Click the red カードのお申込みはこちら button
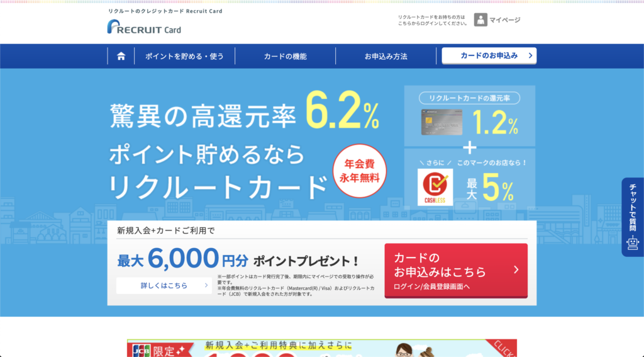This screenshot has width=644, height=357. [x=456, y=270]
